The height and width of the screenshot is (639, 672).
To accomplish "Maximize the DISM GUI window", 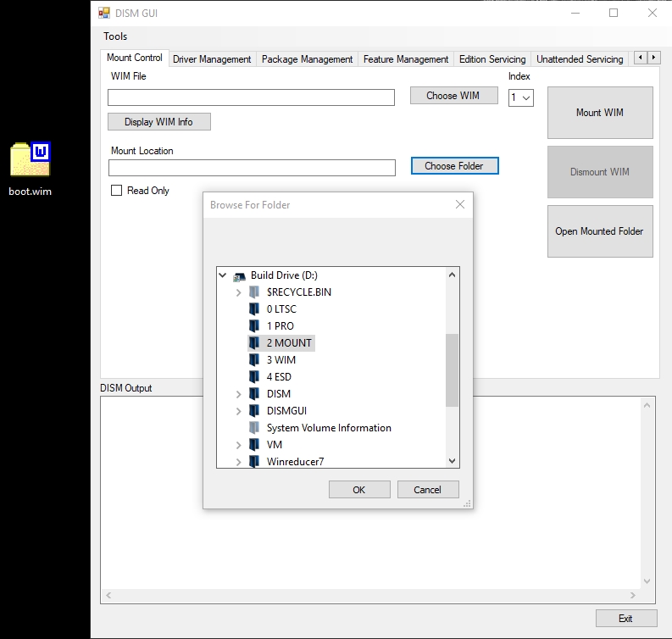I will (614, 13).
